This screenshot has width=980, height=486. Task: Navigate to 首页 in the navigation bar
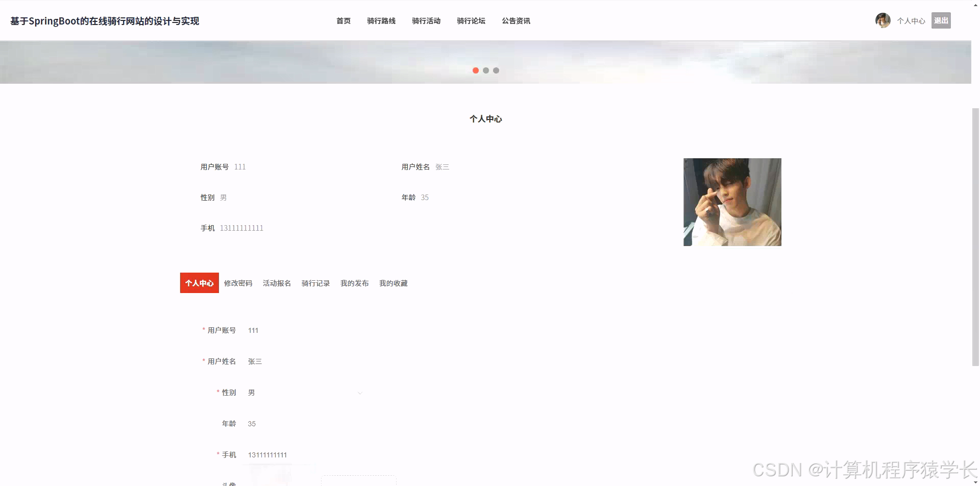(x=343, y=21)
